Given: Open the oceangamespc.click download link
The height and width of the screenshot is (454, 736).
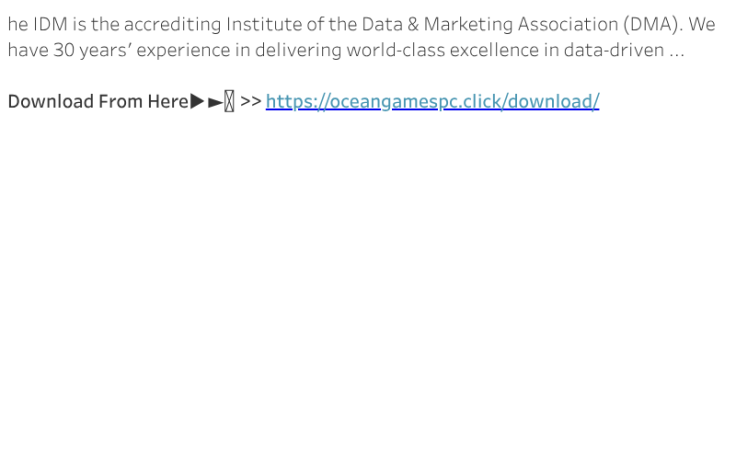Looking at the screenshot, I should click(x=432, y=101).
